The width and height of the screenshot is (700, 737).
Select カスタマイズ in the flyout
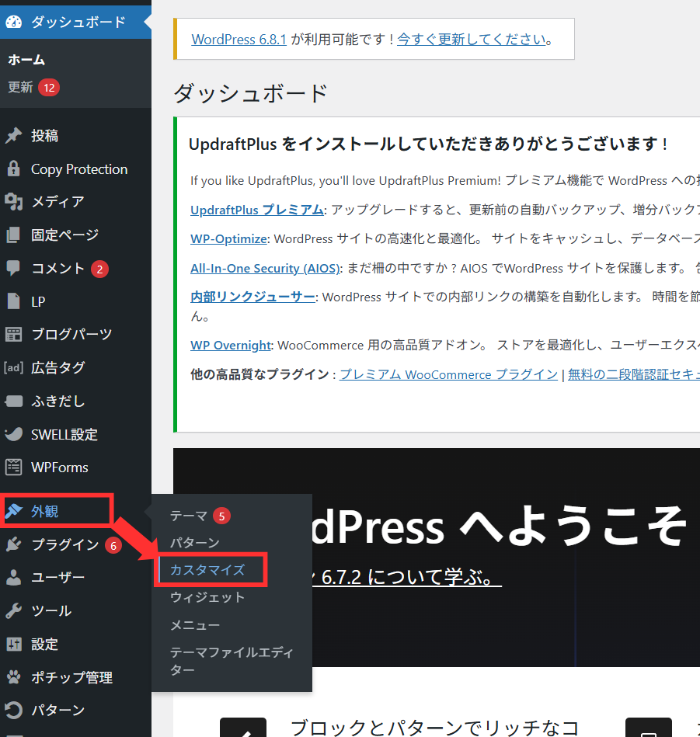click(207, 570)
